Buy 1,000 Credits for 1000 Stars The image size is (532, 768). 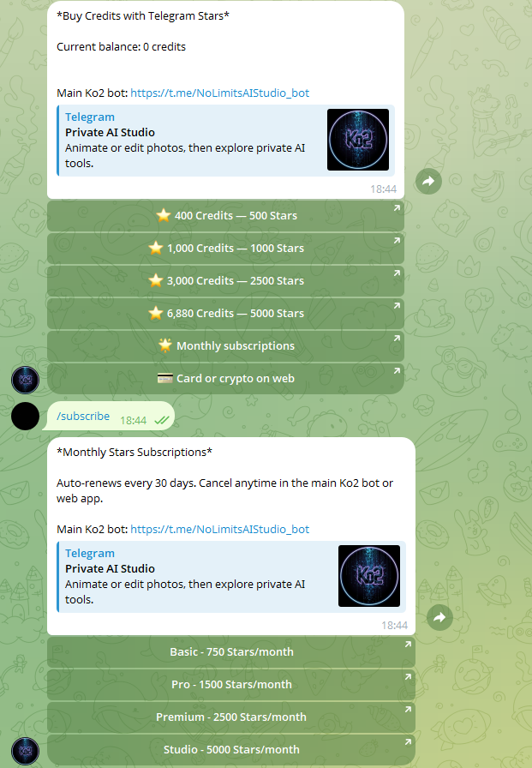[225, 248]
